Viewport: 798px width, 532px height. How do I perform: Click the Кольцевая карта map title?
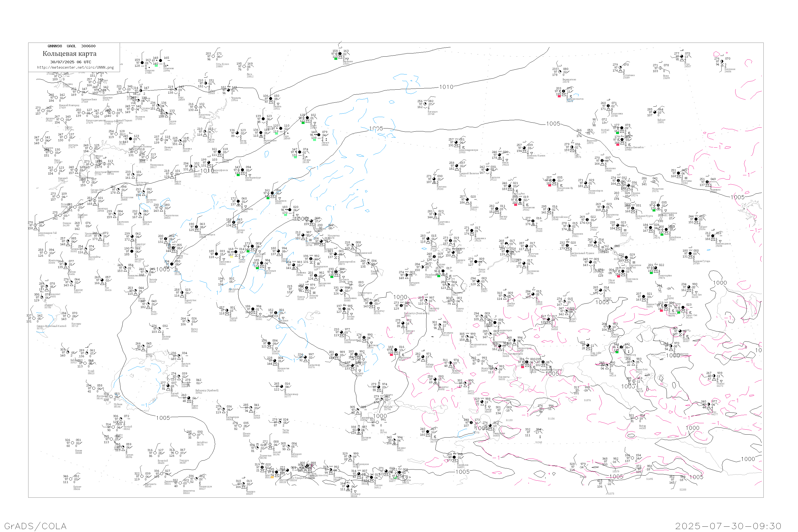pyautogui.click(x=69, y=54)
